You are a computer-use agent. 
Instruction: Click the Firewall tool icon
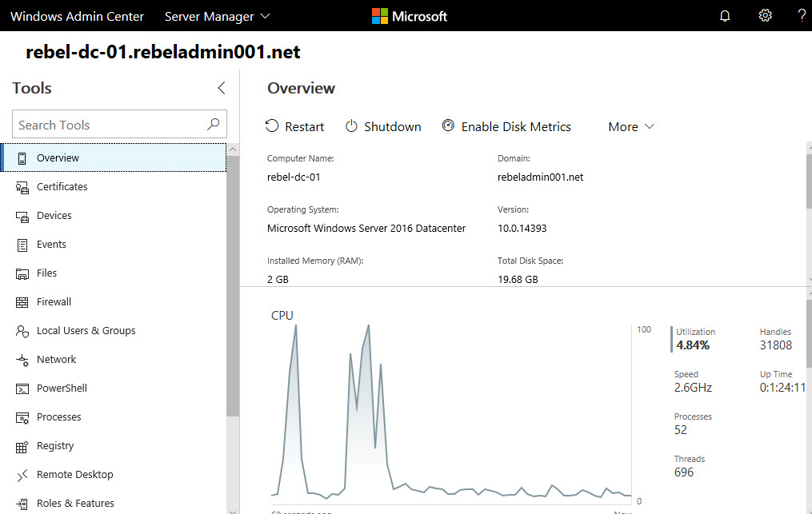click(22, 302)
